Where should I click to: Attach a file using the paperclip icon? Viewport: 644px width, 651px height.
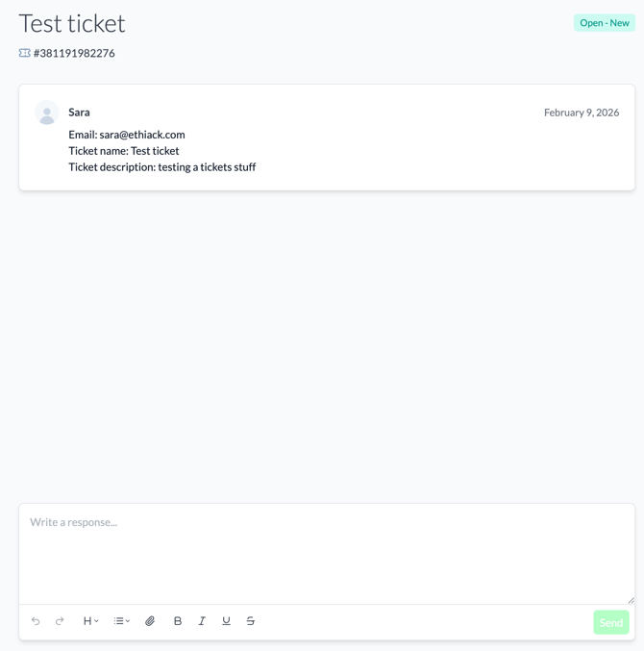(150, 621)
